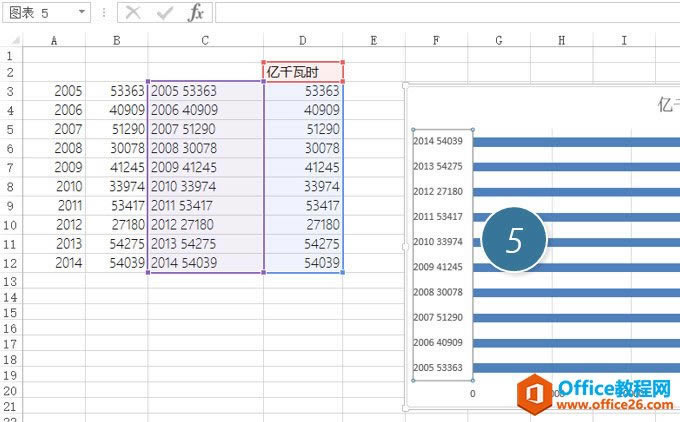Screen dimensions: 680x422
Task: Click the Select All corner of the grid
Action: [x=10, y=40]
